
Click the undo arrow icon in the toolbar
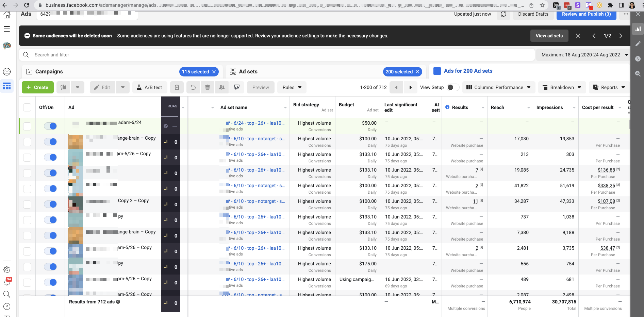click(x=193, y=87)
